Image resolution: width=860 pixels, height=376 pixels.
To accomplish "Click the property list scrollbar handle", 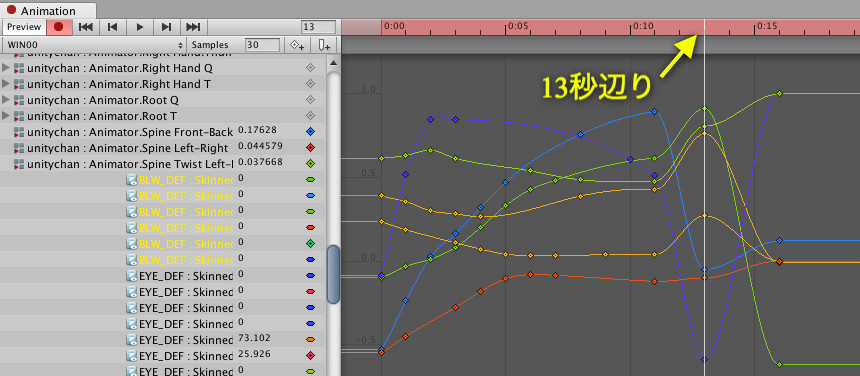I will pyautogui.click(x=333, y=274).
